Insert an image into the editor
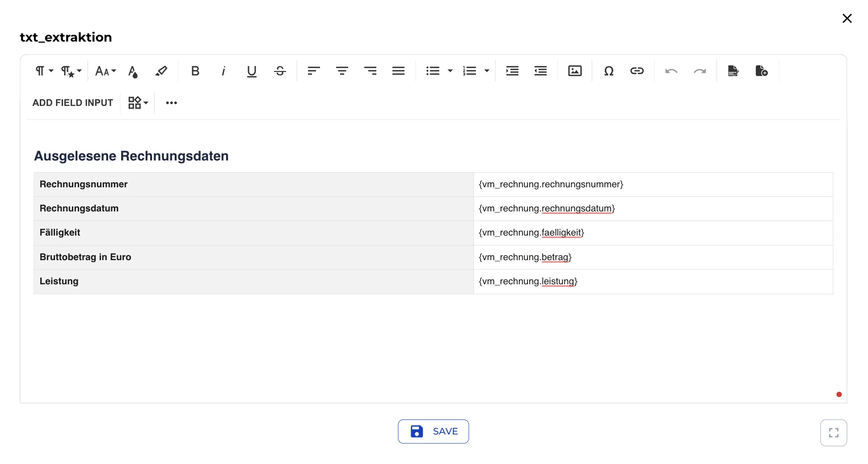 tap(575, 71)
